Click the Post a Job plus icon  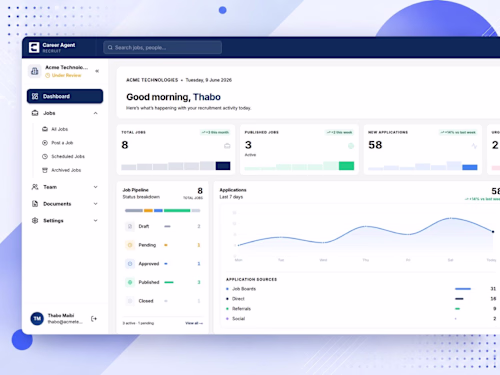click(x=45, y=143)
